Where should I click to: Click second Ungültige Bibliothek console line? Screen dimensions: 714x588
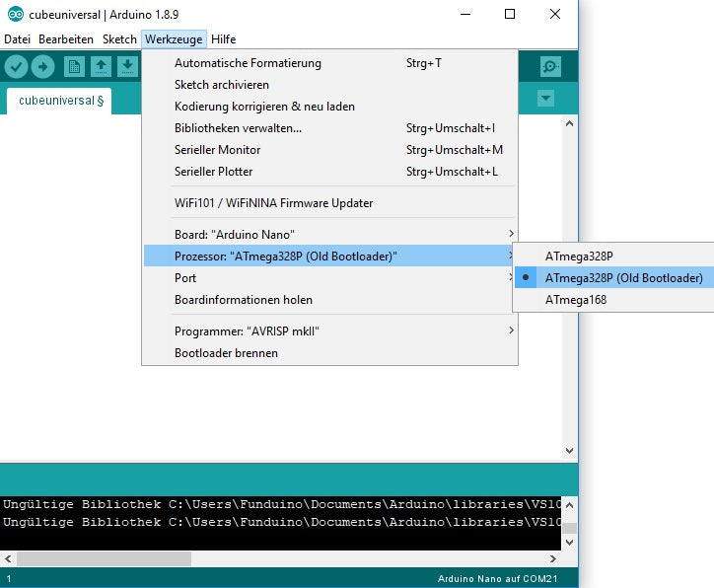click(x=281, y=522)
